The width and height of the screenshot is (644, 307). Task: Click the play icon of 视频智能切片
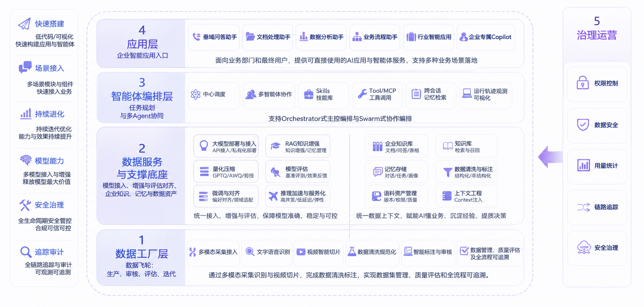301,252
